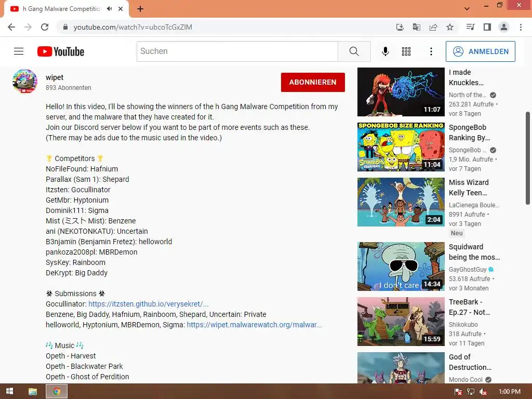Screen dimensions: 532x399
Task: Click the '893 Abonnenten' subscriber count
Action: click(x=69, y=87)
